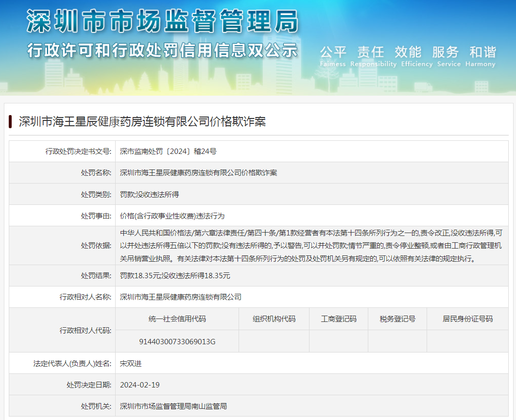
Task: Click the 处罚类别 label
Action: point(96,194)
